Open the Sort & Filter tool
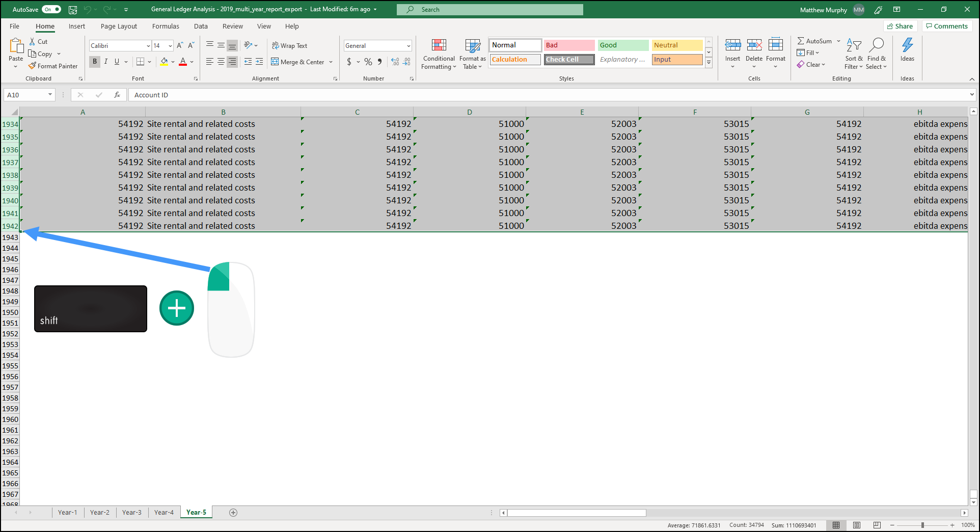Viewport: 980px width, 532px height. click(x=854, y=54)
